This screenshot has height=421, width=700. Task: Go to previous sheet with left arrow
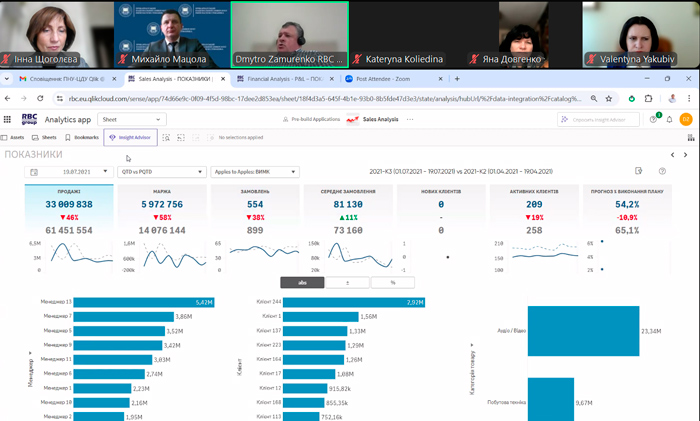click(x=673, y=155)
